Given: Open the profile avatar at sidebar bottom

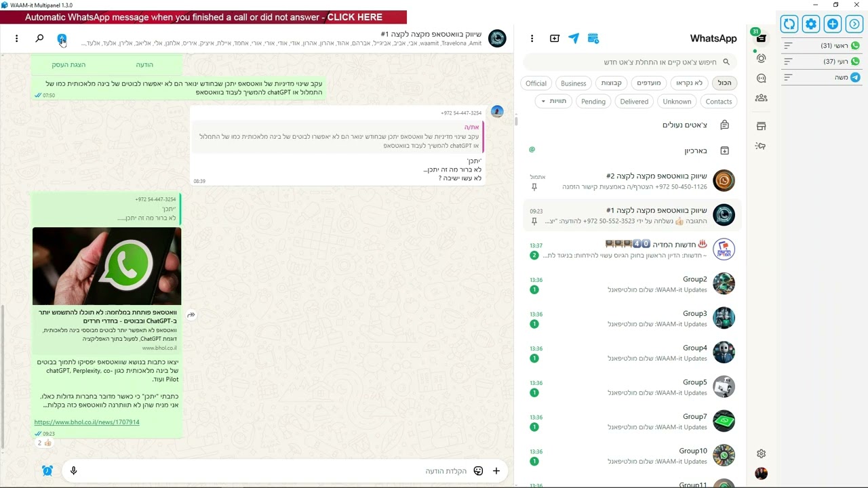Looking at the screenshot, I should click(x=761, y=473).
